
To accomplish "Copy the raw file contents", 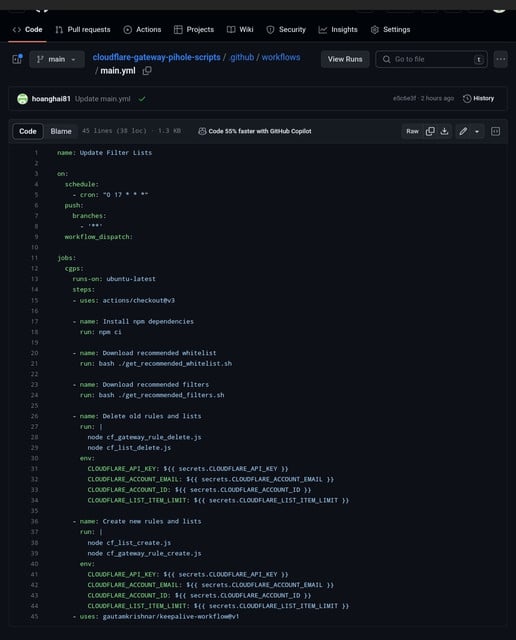I will pyautogui.click(x=430, y=131).
